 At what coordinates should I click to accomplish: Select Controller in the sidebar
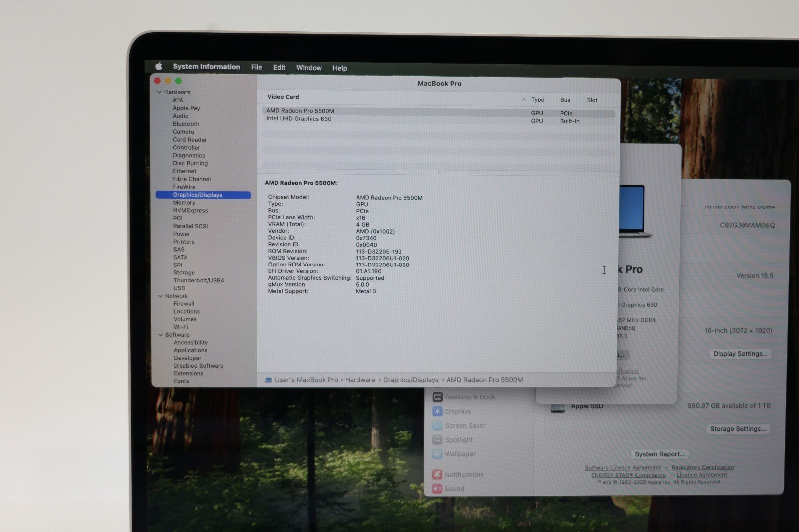coord(186,148)
